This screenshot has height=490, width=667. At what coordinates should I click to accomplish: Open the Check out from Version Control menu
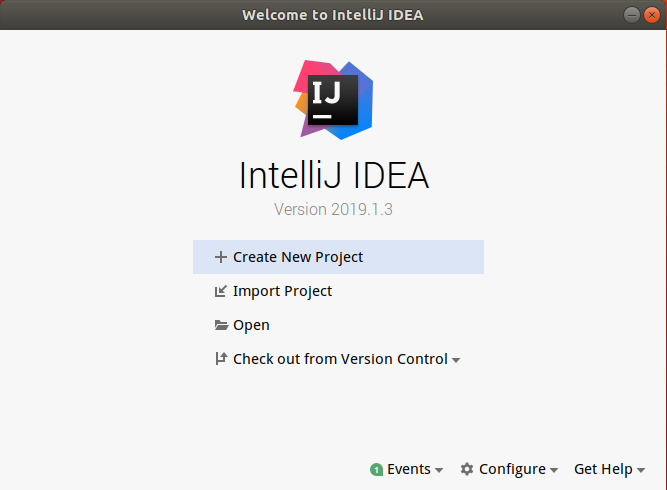pos(340,359)
